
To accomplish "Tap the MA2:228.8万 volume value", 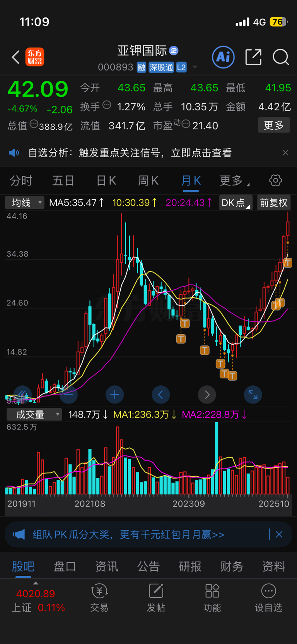I will pyautogui.click(x=215, y=415).
